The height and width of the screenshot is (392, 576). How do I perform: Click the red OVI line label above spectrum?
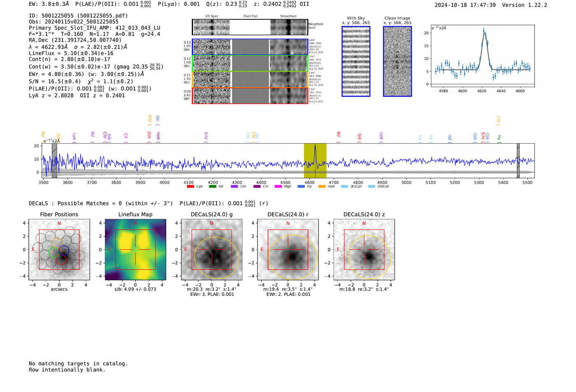coord(149,137)
